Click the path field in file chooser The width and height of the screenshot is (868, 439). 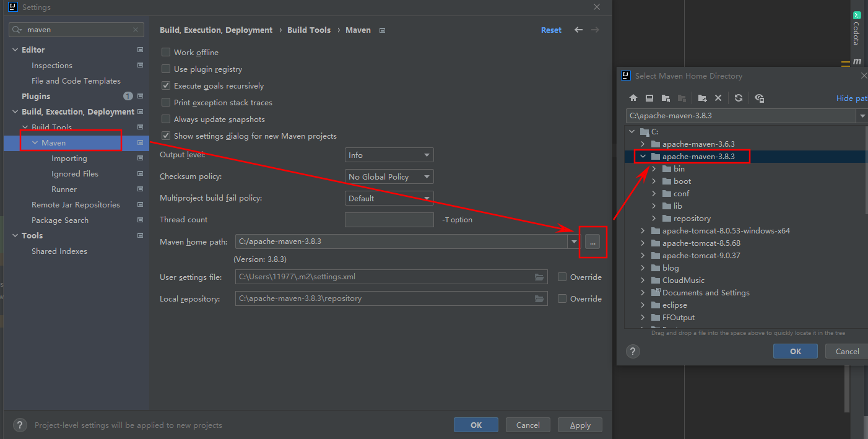tap(740, 116)
